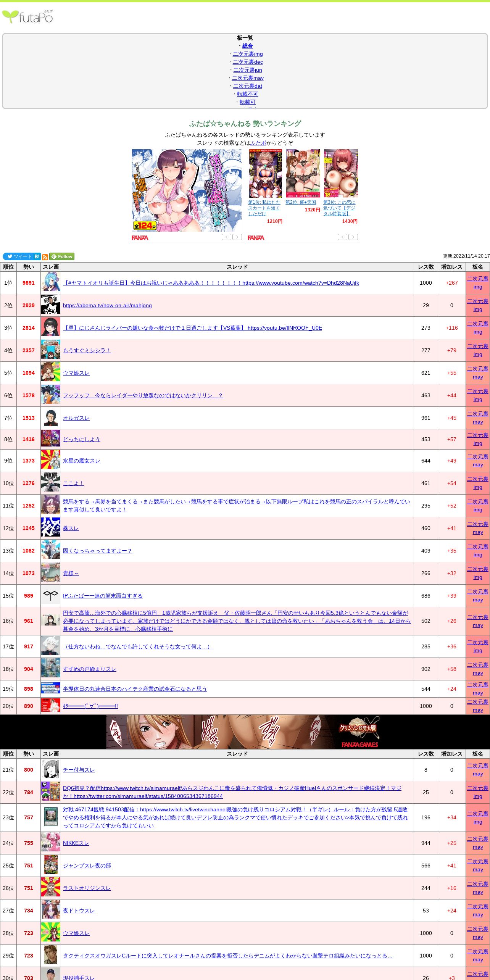Viewport: 490px width, 980px height.
Task: Open the 二次元裏dat board link
Action: pos(248,86)
